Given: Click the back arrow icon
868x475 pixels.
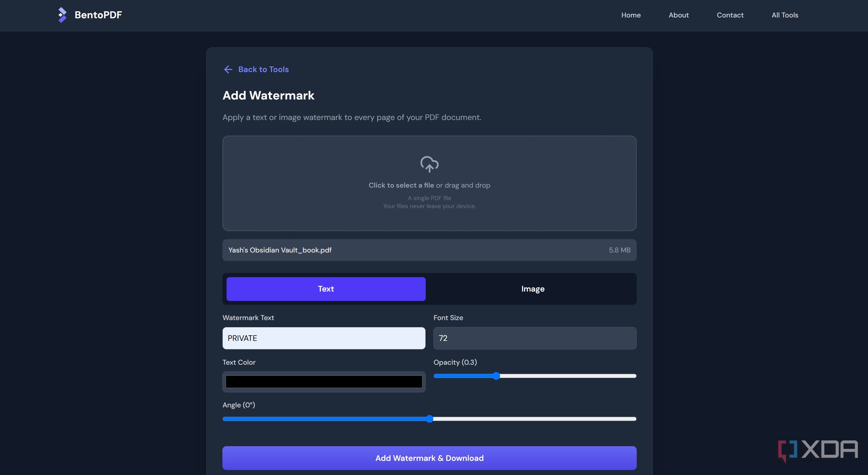Looking at the screenshot, I should (x=228, y=70).
